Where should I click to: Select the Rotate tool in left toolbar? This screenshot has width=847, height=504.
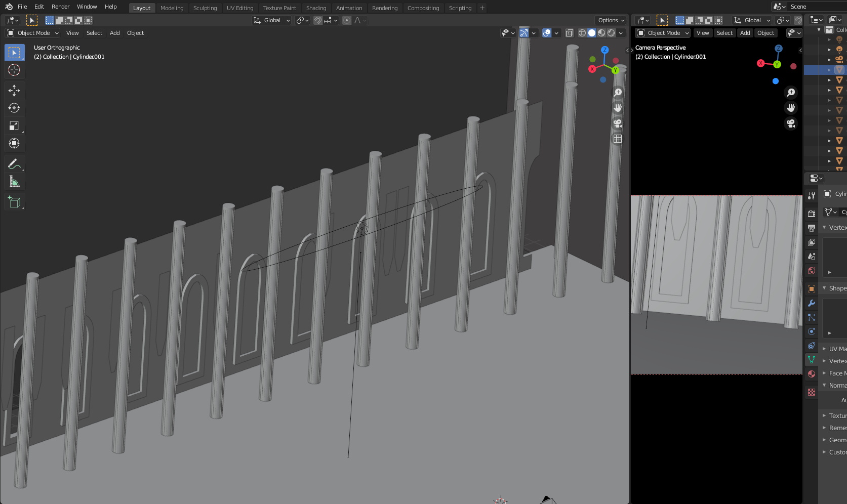click(x=14, y=108)
